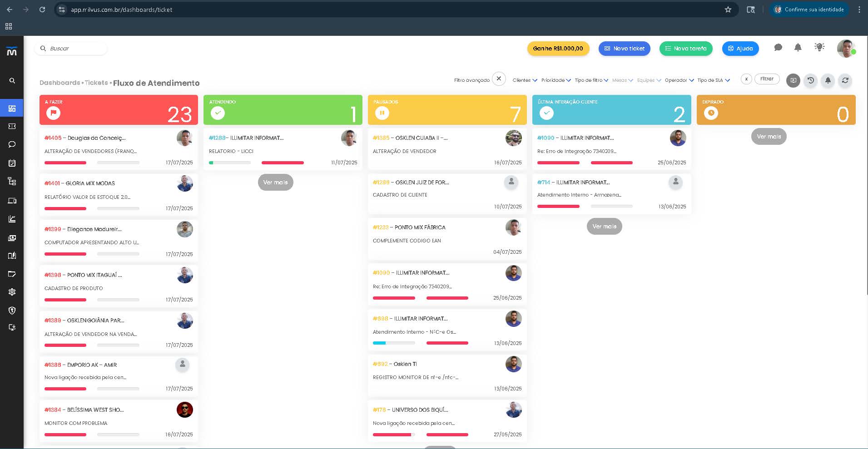Open the calendar icon in left sidebar

coord(12,163)
